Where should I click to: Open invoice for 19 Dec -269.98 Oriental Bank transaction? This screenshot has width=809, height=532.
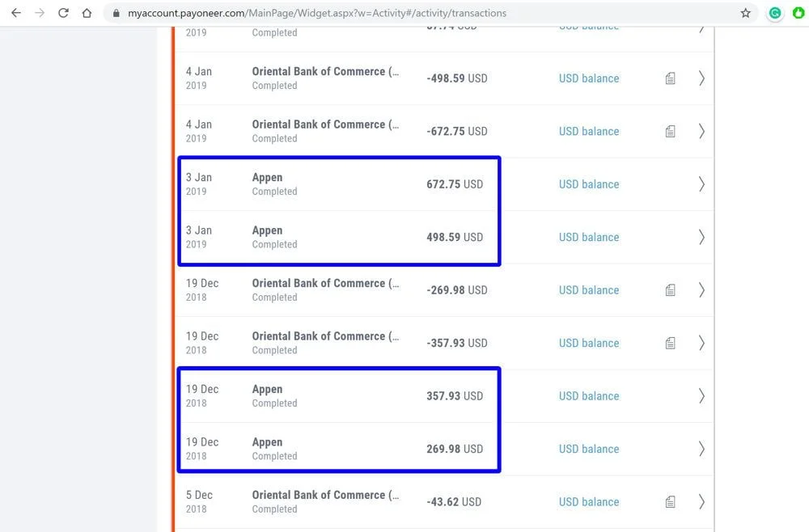670,289
